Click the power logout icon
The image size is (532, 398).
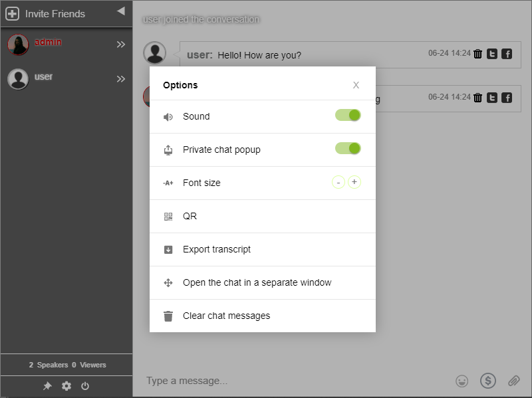pyautogui.click(x=85, y=386)
